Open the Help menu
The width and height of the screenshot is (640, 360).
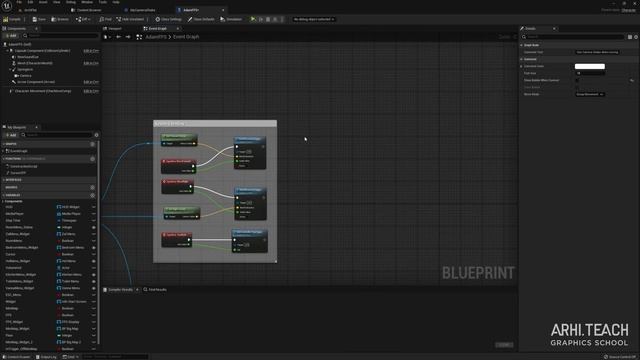[x=116, y=2]
